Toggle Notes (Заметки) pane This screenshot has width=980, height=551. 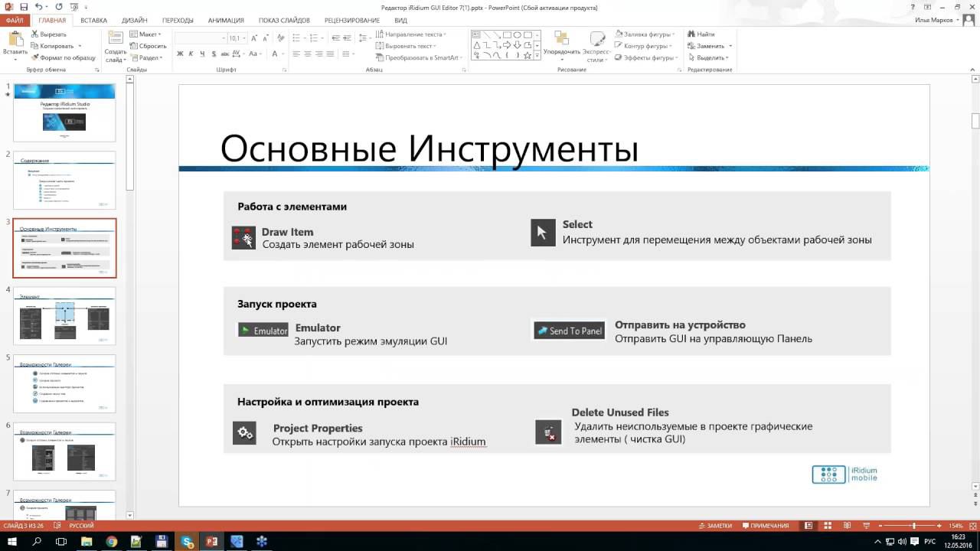tap(716, 526)
